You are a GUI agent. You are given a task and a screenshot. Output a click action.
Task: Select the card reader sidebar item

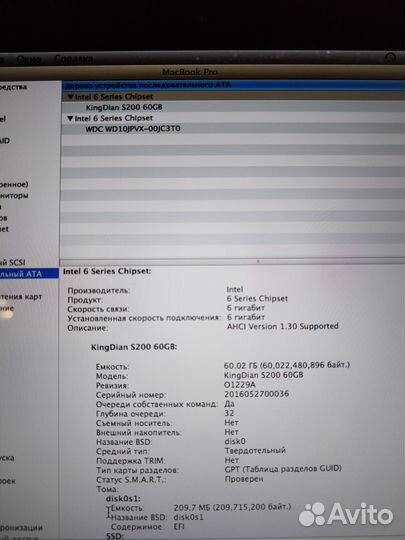click(x=21, y=297)
